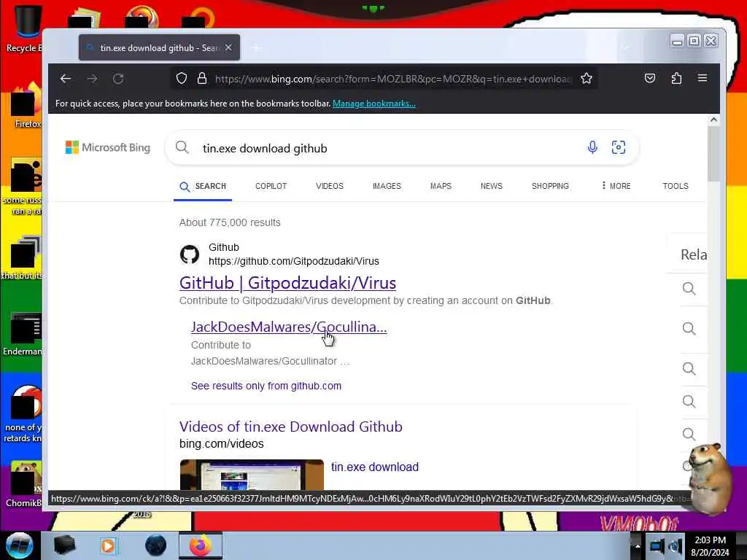Select the first related search magnifier icon
Screen dimensions: 747x560
point(689,289)
